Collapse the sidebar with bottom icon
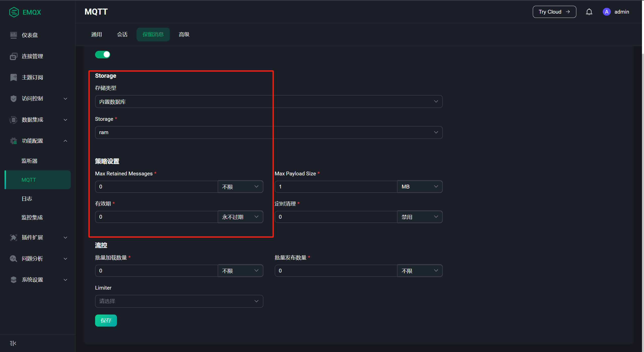Image resolution: width=644 pixels, height=352 pixels. tap(13, 343)
